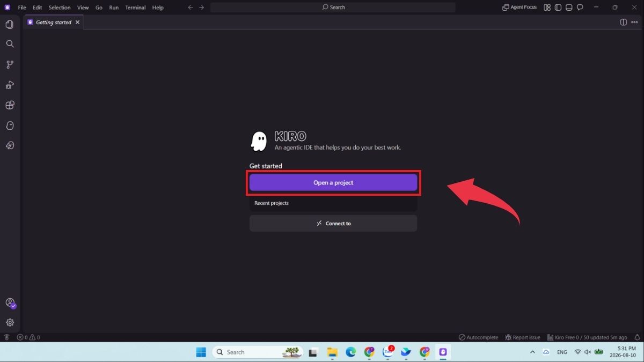Open the File menu

pos(22,8)
